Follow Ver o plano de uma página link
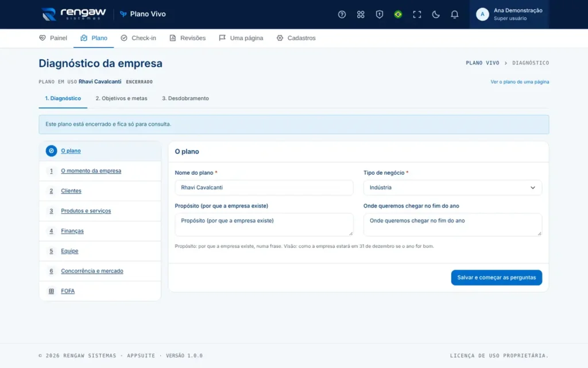Screen dimensions: 588x368 pyautogui.click(x=519, y=82)
